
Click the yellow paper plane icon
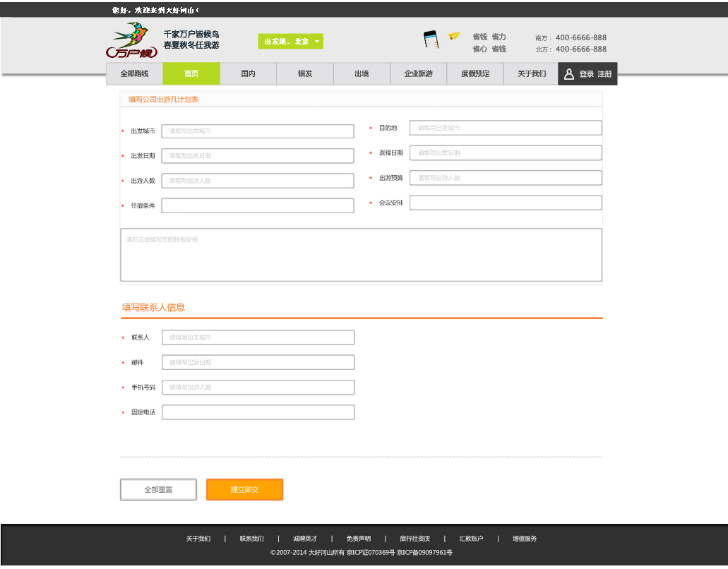coord(454,35)
